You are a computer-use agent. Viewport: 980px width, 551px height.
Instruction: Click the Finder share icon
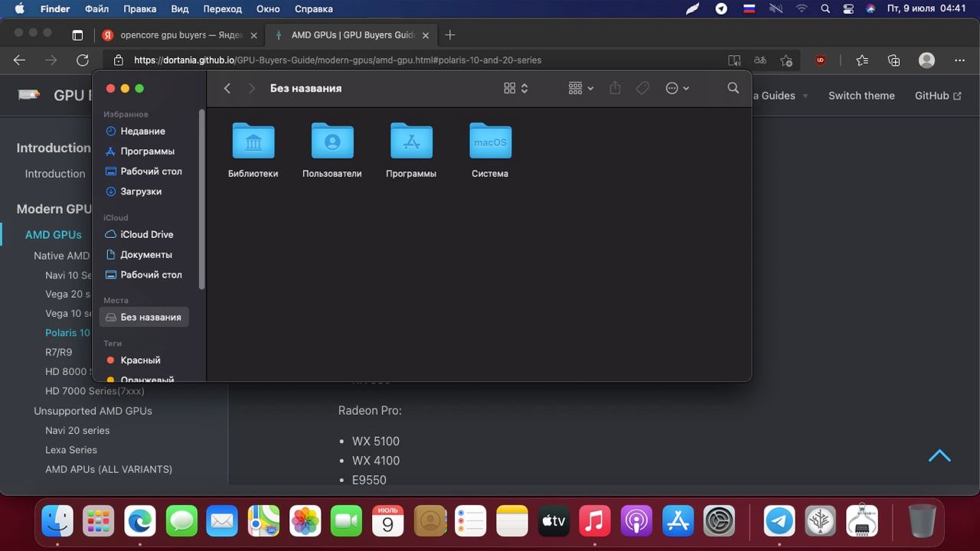click(x=615, y=88)
